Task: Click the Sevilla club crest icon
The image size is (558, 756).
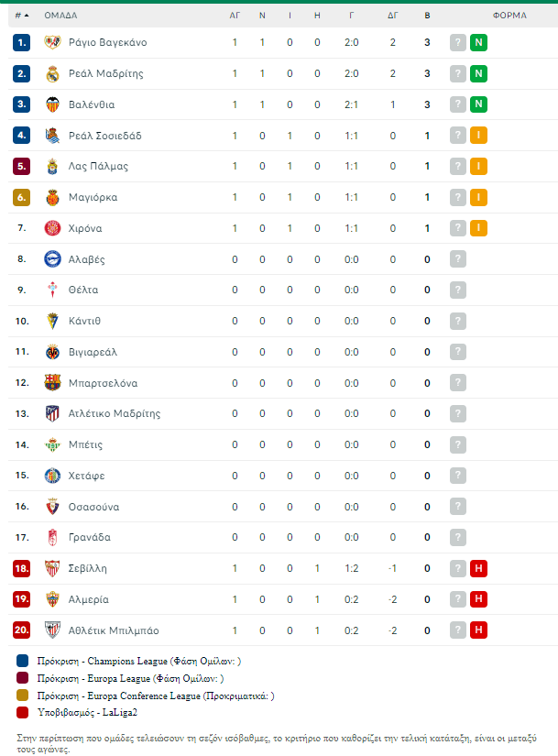Action: (52, 568)
